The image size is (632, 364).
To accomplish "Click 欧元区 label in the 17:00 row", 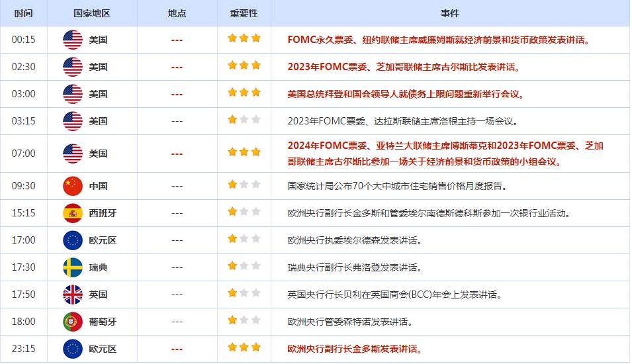I will point(103,240).
